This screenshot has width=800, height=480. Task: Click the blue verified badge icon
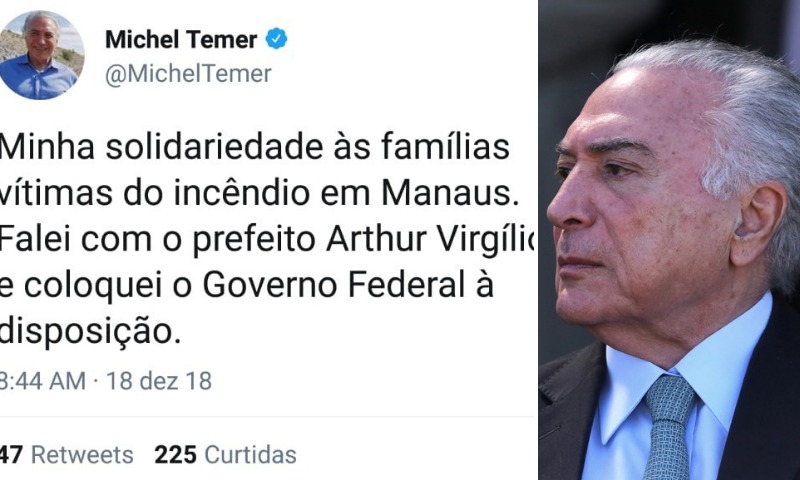(x=277, y=39)
